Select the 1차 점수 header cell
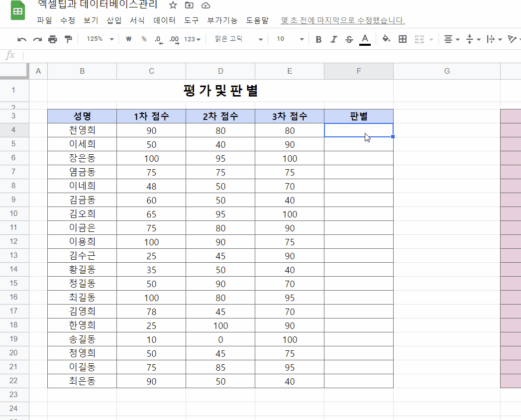 pos(151,116)
